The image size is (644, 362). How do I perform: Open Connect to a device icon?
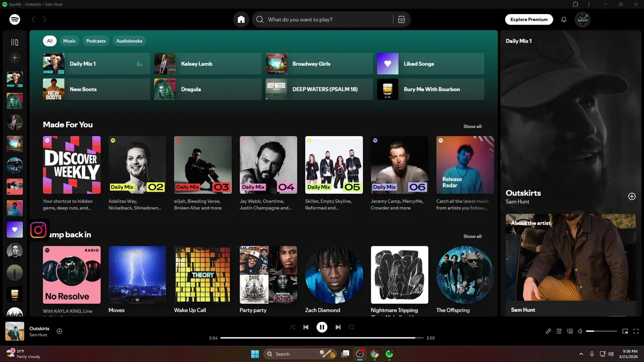coord(570,331)
